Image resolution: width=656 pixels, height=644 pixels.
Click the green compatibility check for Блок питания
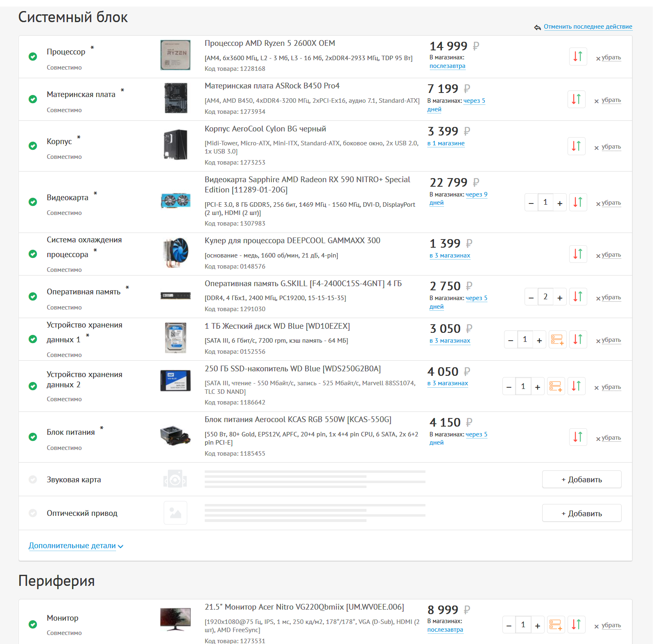(x=33, y=437)
